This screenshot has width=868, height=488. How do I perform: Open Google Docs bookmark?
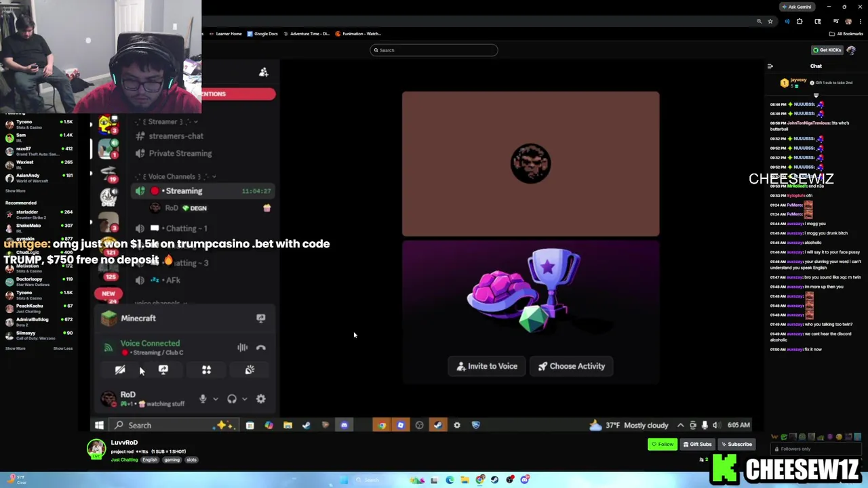[x=262, y=34]
